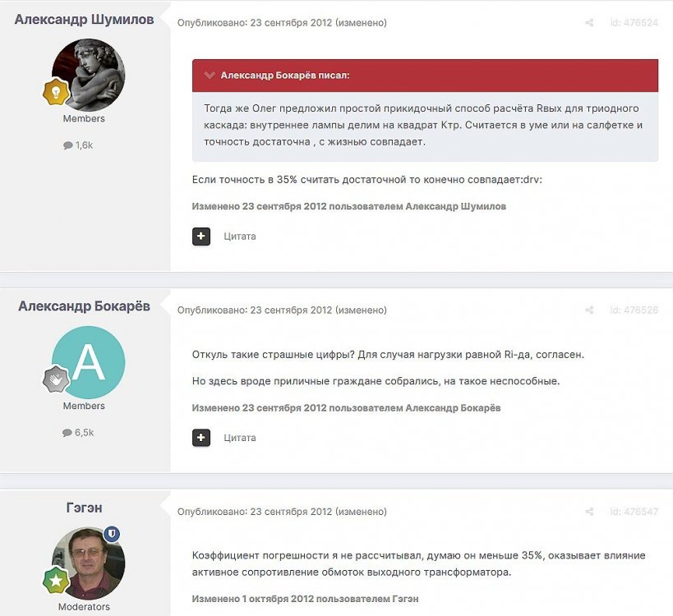Image resolution: width=673 pixels, height=616 pixels.
Task: Click Цитата under Шумилов's post
Action: (240, 237)
